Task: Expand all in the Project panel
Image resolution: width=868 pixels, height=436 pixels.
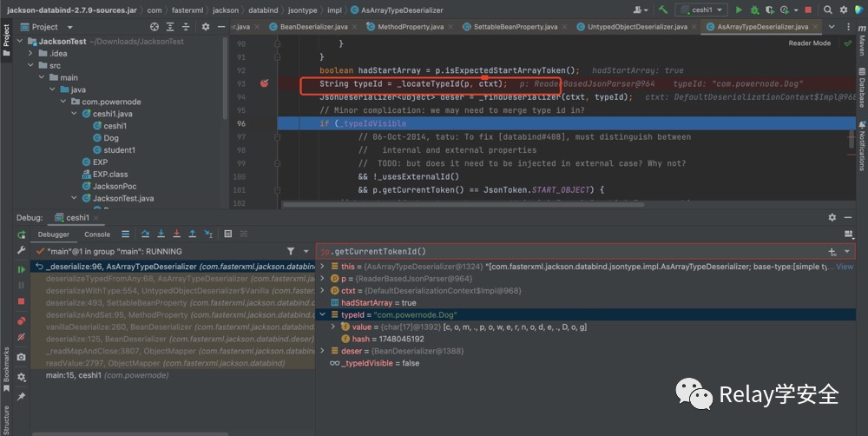Action: pos(170,27)
